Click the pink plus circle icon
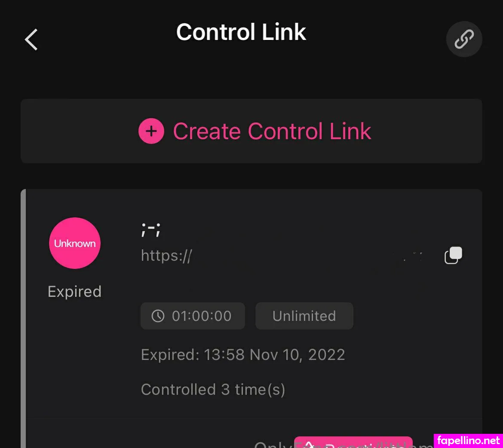 (151, 131)
